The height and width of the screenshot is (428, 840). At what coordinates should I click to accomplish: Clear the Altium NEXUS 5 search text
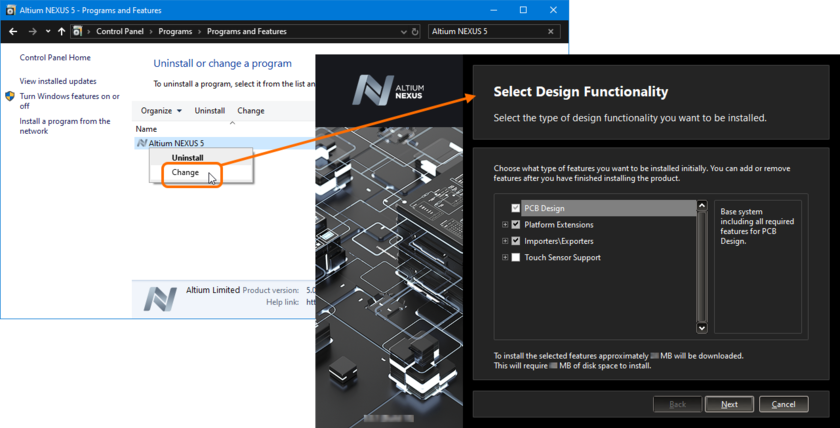551,32
